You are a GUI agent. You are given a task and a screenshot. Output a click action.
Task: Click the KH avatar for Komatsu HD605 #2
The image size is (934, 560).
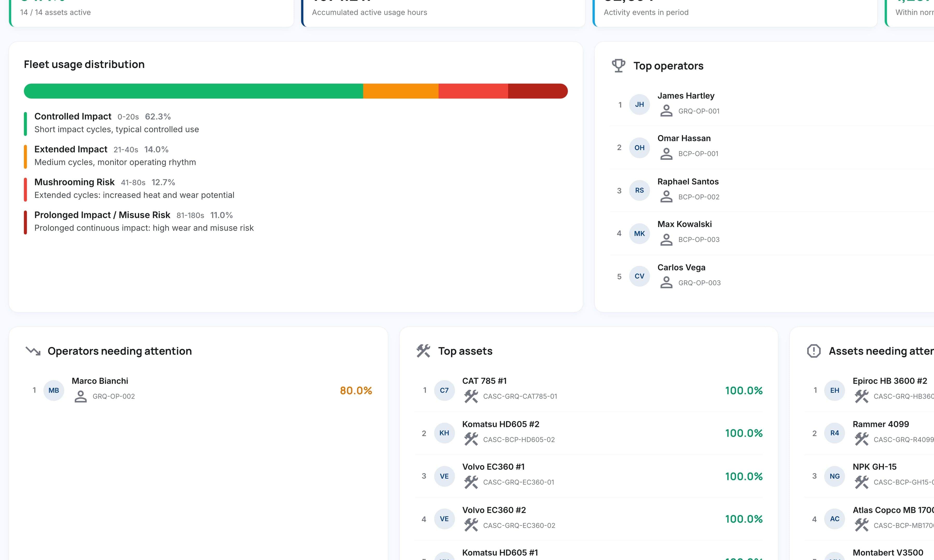pyautogui.click(x=444, y=433)
